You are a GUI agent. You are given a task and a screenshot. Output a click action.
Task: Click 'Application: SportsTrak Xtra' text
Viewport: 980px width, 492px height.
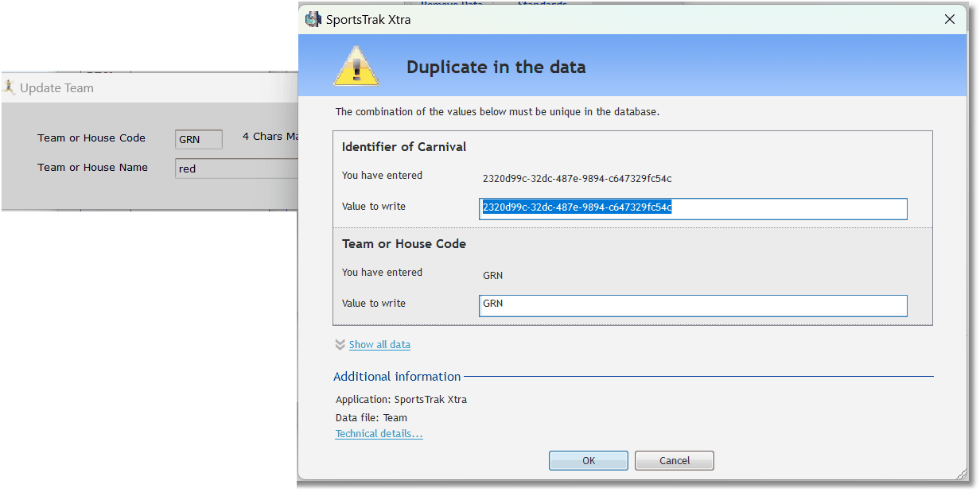point(401,400)
